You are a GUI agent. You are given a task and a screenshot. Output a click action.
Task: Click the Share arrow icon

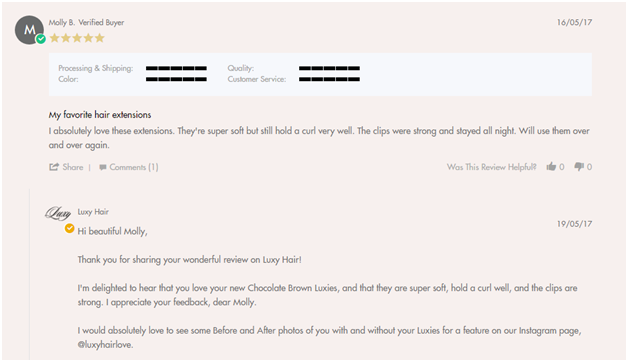pos(54,167)
